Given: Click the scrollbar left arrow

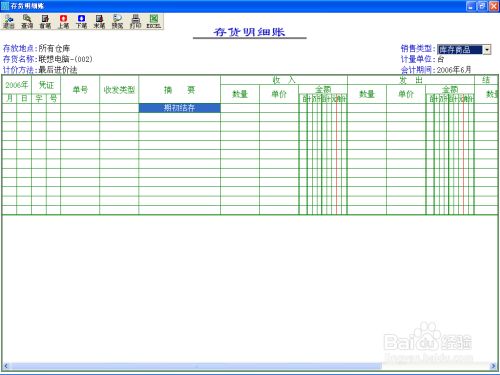Looking at the screenshot, I should (x=6, y=366).
